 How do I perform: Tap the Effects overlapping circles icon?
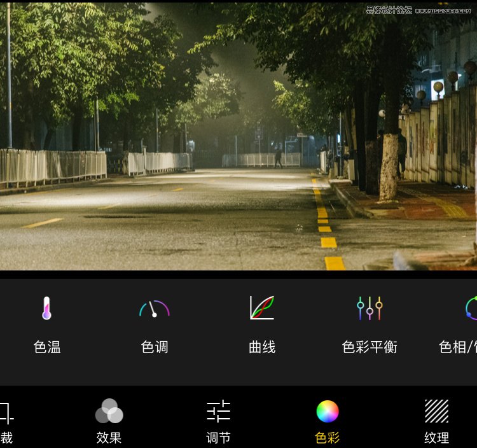(109, 411)
